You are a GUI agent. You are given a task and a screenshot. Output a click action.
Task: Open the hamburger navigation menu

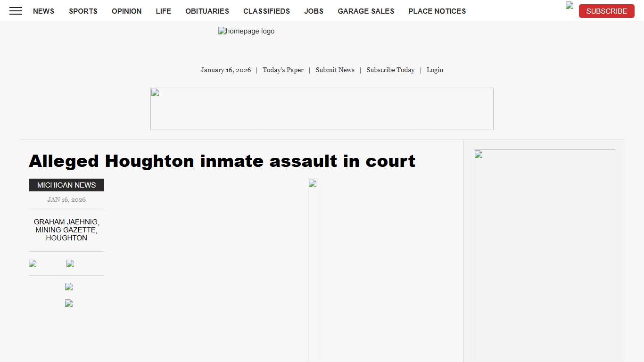click(16, 11)
